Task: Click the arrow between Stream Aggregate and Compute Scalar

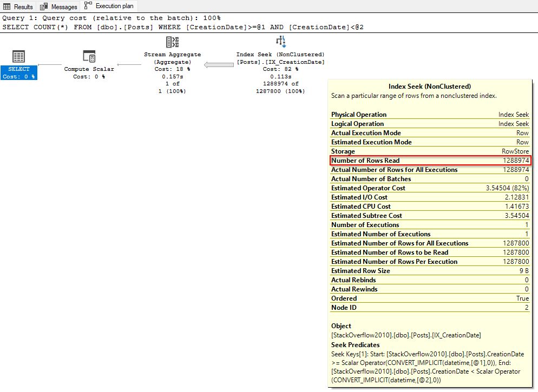Action: click(129, 64)
